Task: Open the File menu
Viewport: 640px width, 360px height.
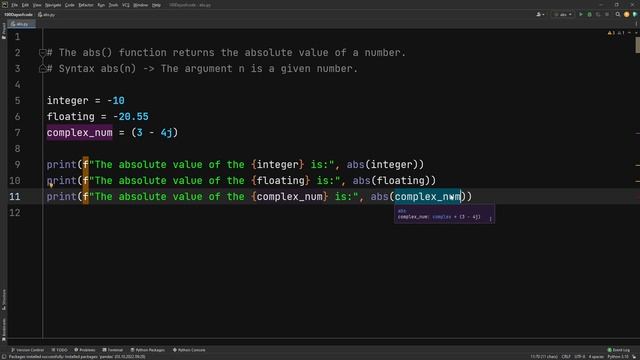Action: click(15, 5)
